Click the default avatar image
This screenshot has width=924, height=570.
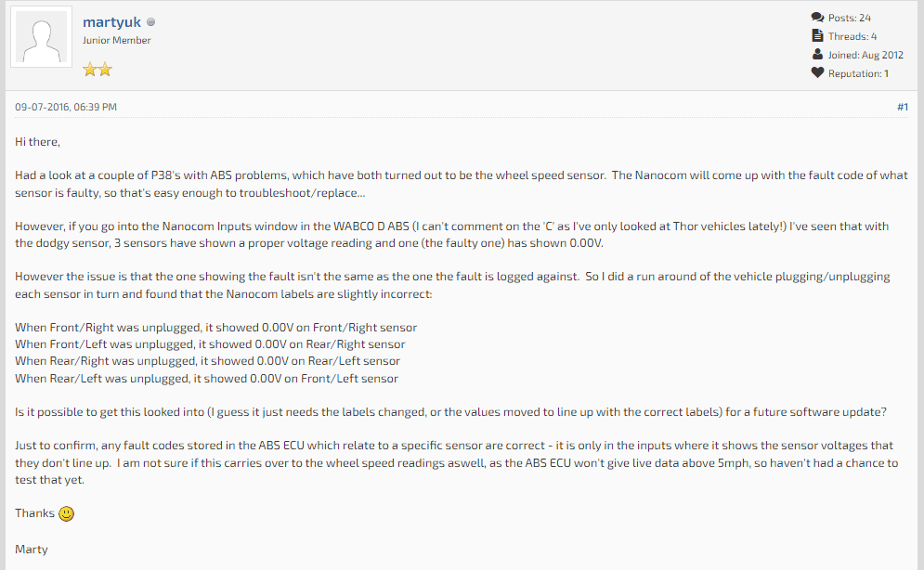point(41,37)
